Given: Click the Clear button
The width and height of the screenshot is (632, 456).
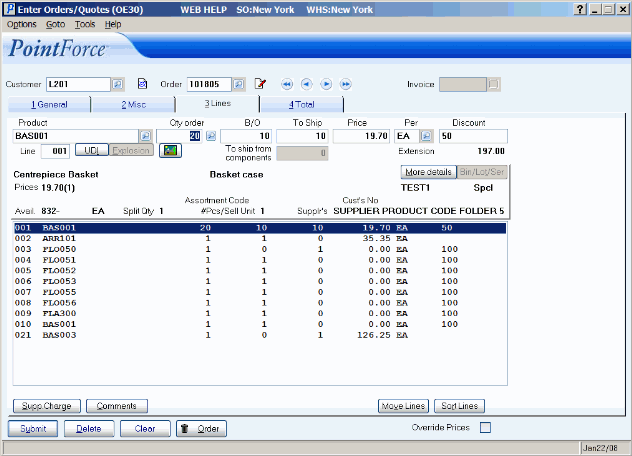Looking at the screenshot, I should pyautogui.click(x=145, y=429).
